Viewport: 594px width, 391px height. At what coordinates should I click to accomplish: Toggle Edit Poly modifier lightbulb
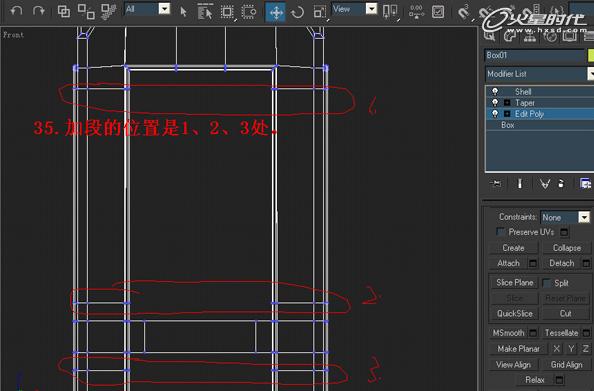[495, 114]
